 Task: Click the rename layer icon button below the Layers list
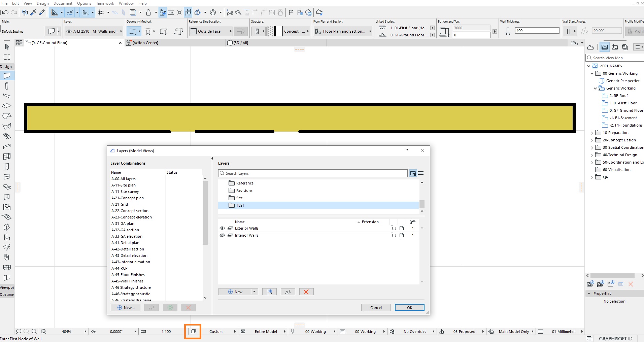point(288,292)
